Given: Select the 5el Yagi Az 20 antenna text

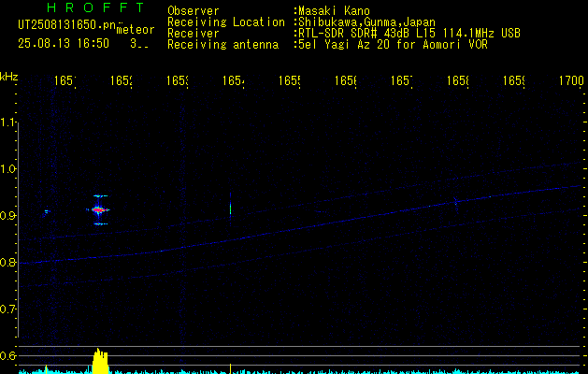Looking at the screenshot, I should (393, 45).
